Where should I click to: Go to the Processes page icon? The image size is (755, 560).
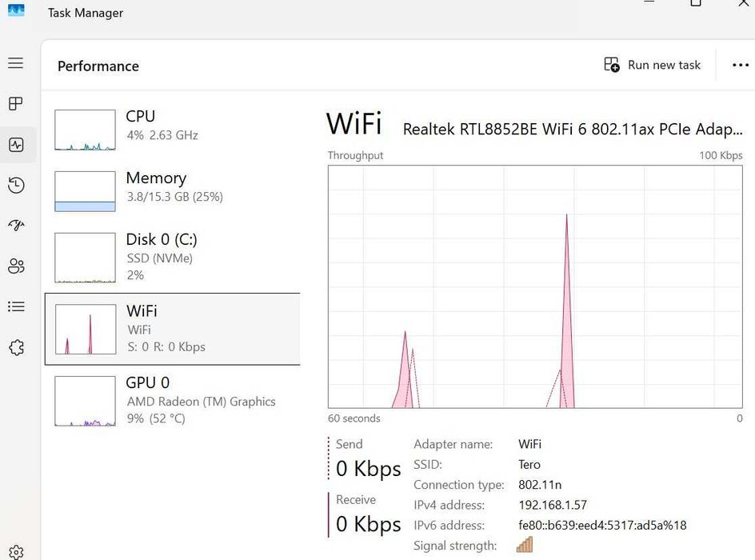(x=16, y=104)
